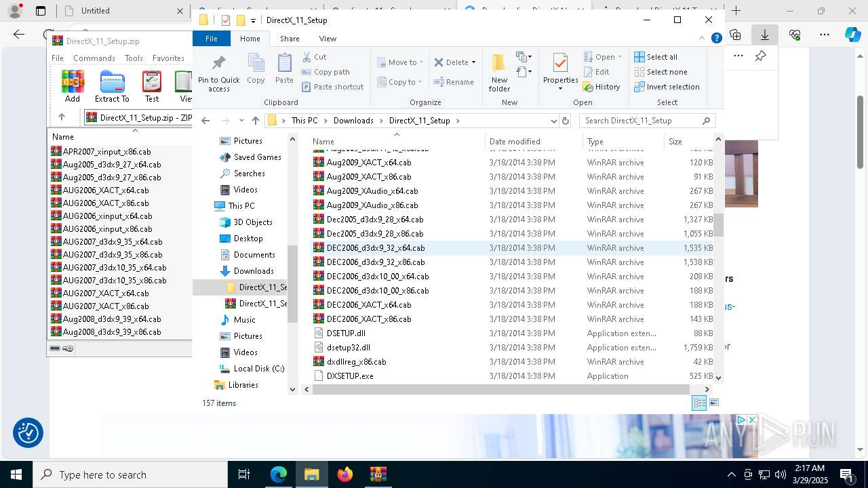Open the Open button dropdown arrow
868x488 pixels.
tap(620, 57)
